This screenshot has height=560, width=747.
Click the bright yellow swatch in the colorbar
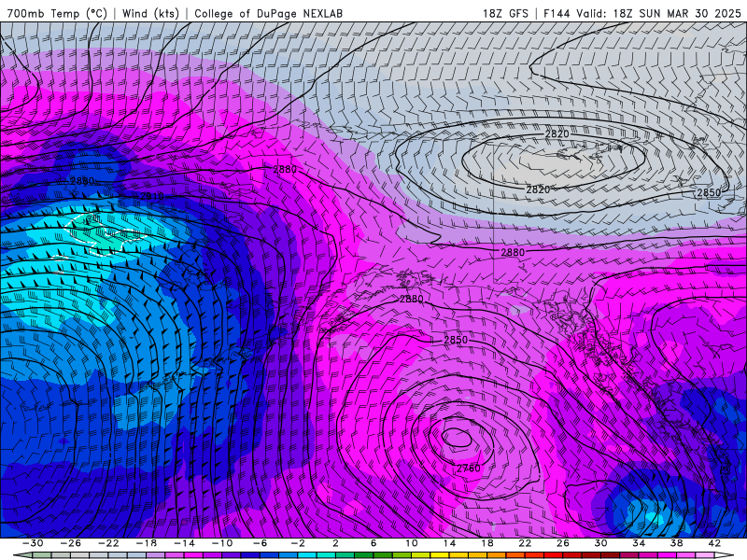pyautogui.click(x=439, y=555)
